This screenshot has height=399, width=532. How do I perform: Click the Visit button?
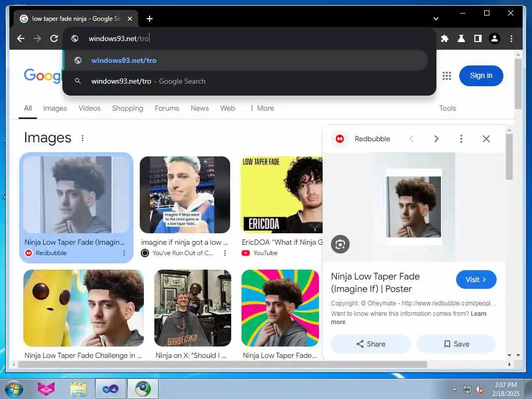coord(476,280)
